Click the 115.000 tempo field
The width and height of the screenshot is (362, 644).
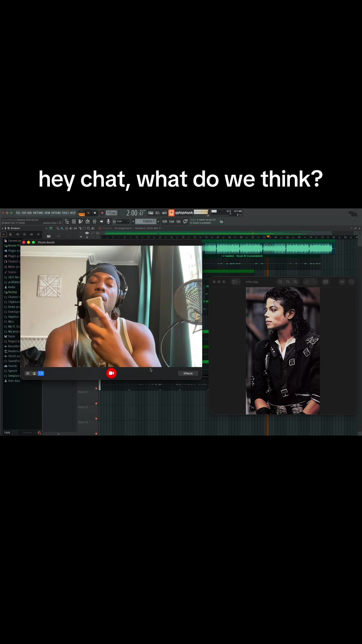click(111, 213)
